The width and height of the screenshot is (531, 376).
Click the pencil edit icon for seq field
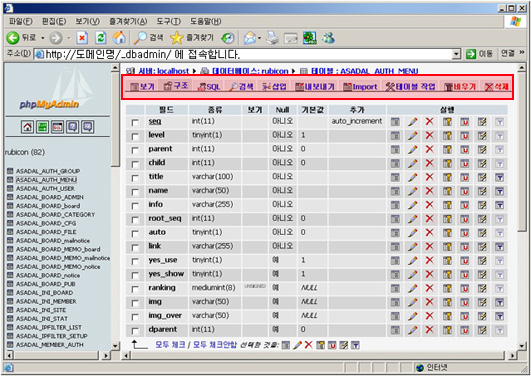point(412,122)
